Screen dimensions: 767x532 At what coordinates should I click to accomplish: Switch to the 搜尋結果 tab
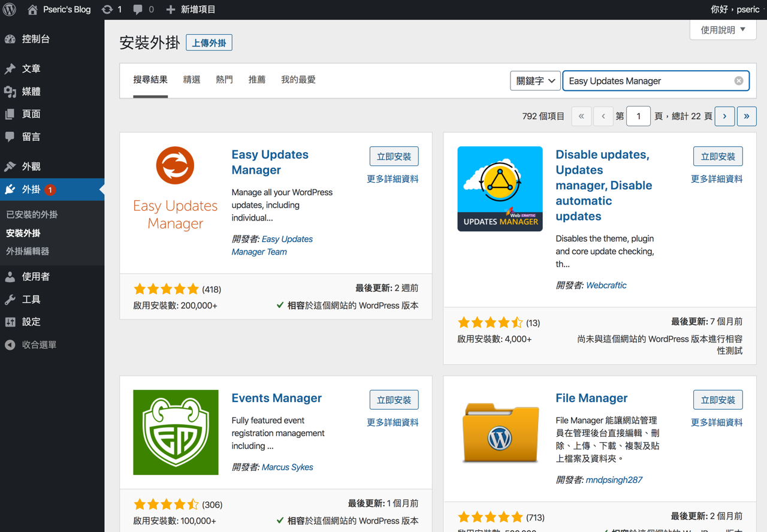pos(150,80)
